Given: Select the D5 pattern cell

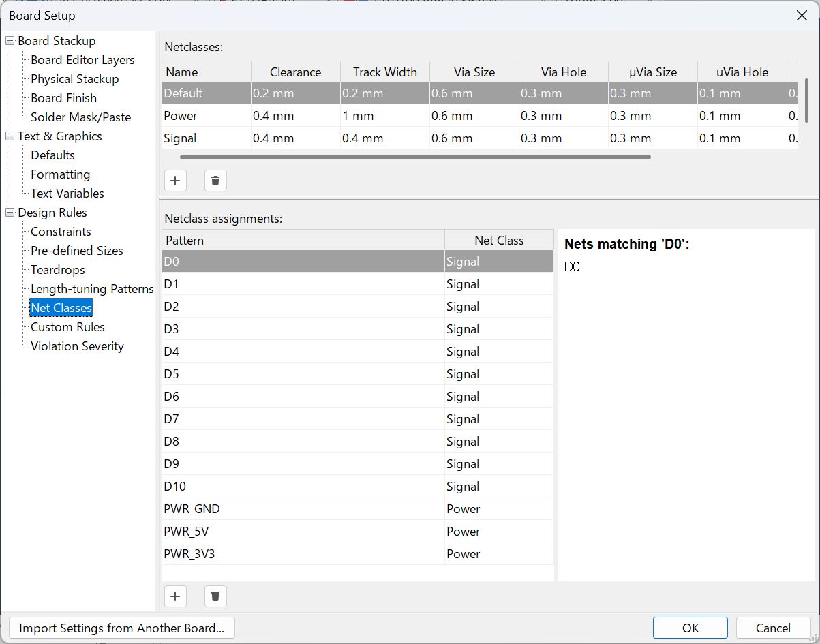Looking at the screenshot, I should click(303, 374).
